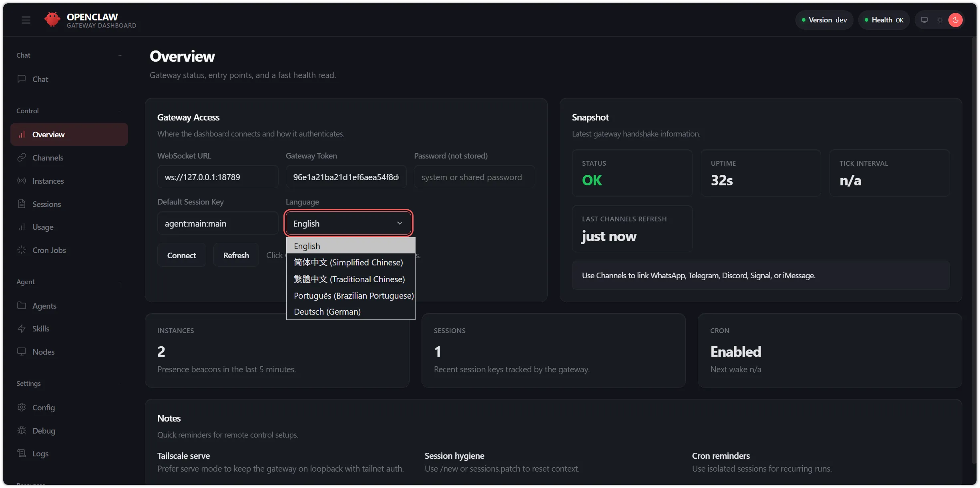Click the Password (not stored) field
Screen dimensions: 980x488
(x=474, y=177)
